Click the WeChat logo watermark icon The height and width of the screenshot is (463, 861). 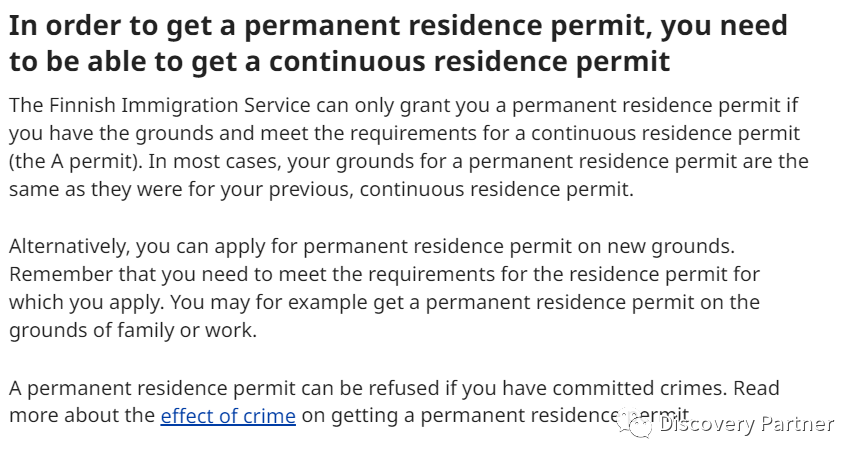(635, 423)
